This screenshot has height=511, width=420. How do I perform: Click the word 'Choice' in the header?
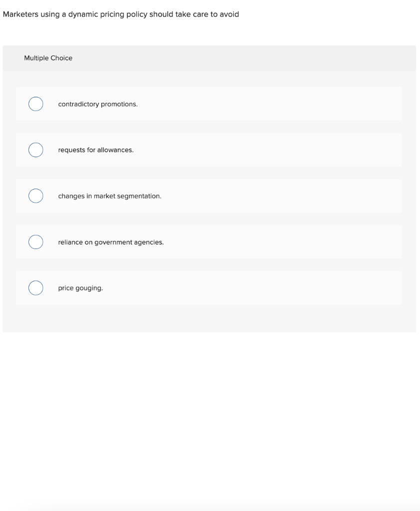pyautogui.click(x=61, y=58)
